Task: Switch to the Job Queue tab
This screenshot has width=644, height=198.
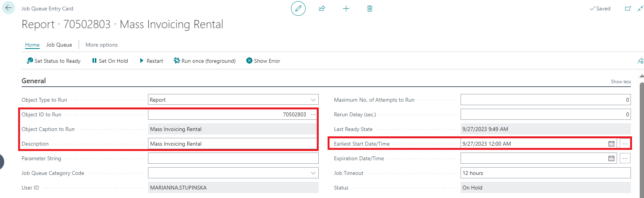Action: tap(59, 45)
